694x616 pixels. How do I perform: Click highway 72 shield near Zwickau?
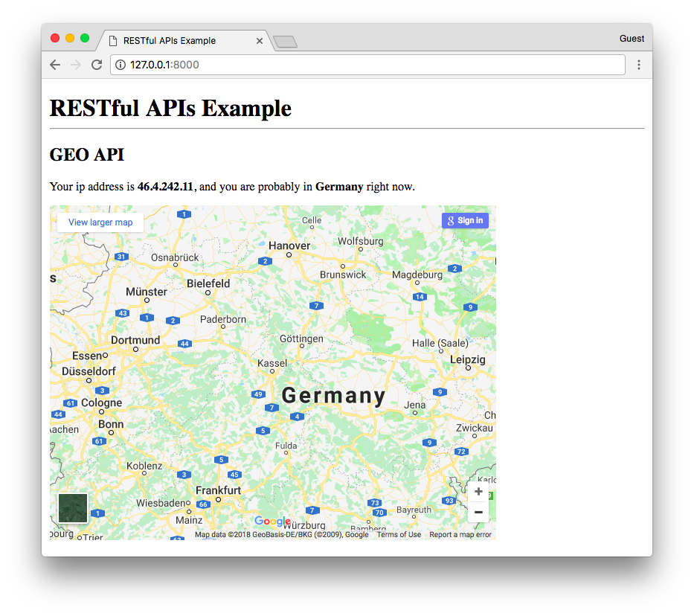click(x=461, y=452)
